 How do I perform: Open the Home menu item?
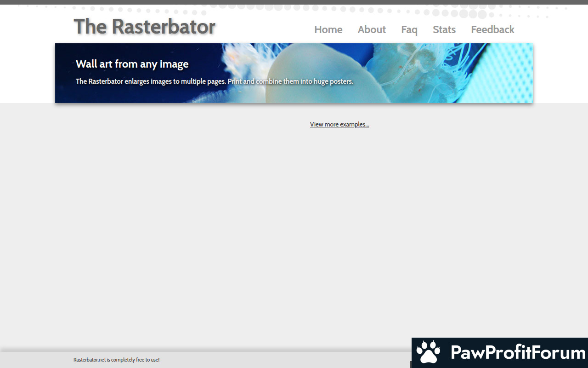(x=328, y=29)
